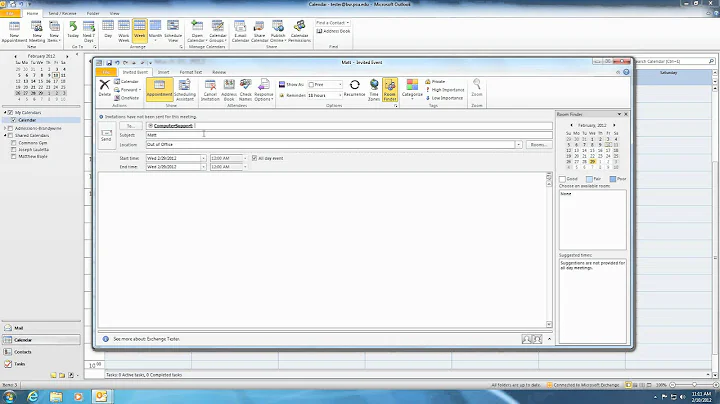Viewport: 720px width, 404px height.
Task: Click the Rooms... button
Action: [x=539, y=145]
